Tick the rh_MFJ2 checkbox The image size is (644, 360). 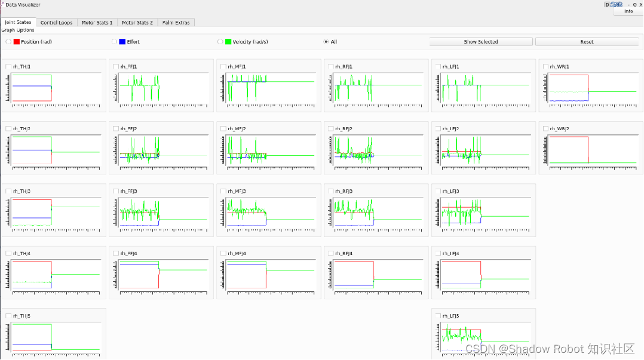coord(223,129)
